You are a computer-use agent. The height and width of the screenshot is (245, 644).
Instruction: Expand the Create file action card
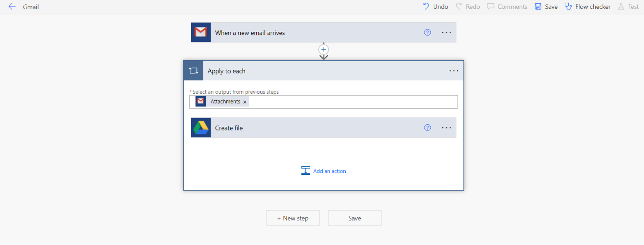[x=310, y=128]
